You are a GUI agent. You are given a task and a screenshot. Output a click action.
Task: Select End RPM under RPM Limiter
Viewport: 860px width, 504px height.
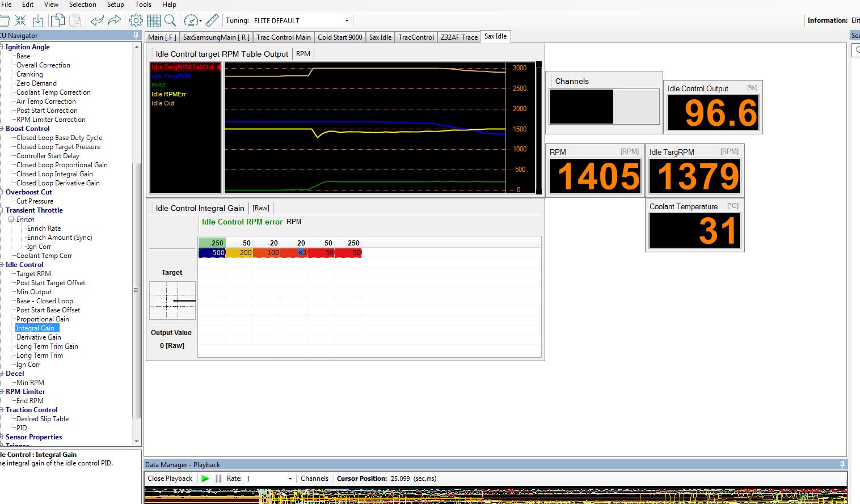click(x=30, y=401)
